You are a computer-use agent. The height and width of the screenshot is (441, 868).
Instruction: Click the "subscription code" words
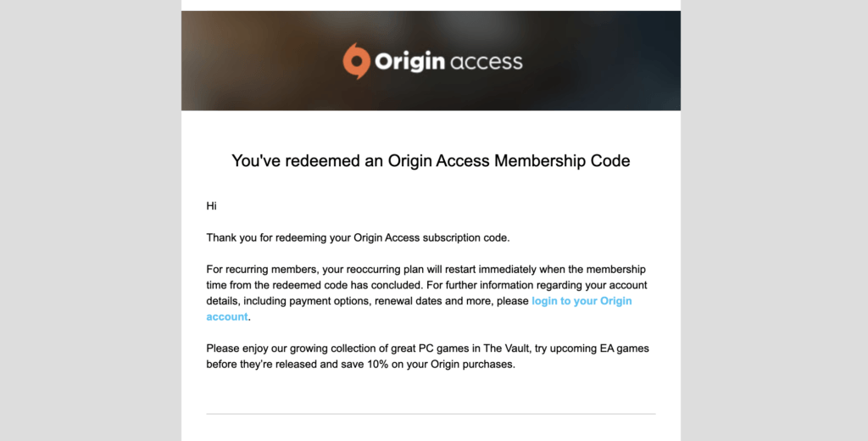click(x=465, y=237)
